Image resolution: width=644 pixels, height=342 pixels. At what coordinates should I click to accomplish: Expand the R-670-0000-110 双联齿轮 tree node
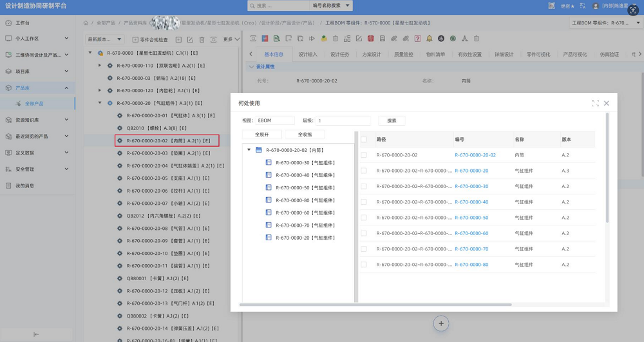pyautogui.click(x=100, y=65)
